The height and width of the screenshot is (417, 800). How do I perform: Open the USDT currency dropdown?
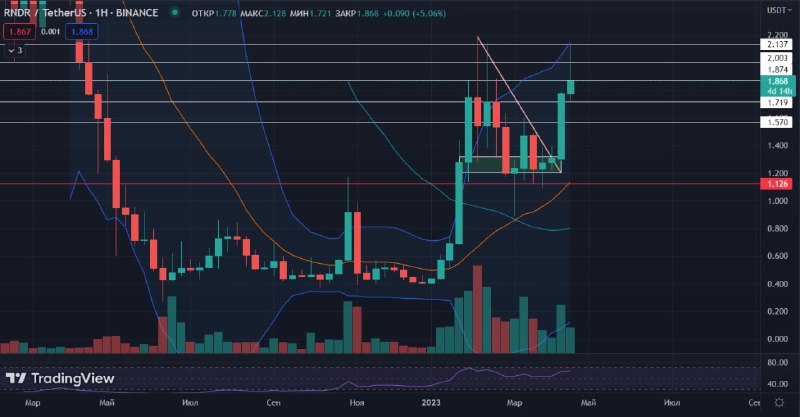click(x=779, y=10)
